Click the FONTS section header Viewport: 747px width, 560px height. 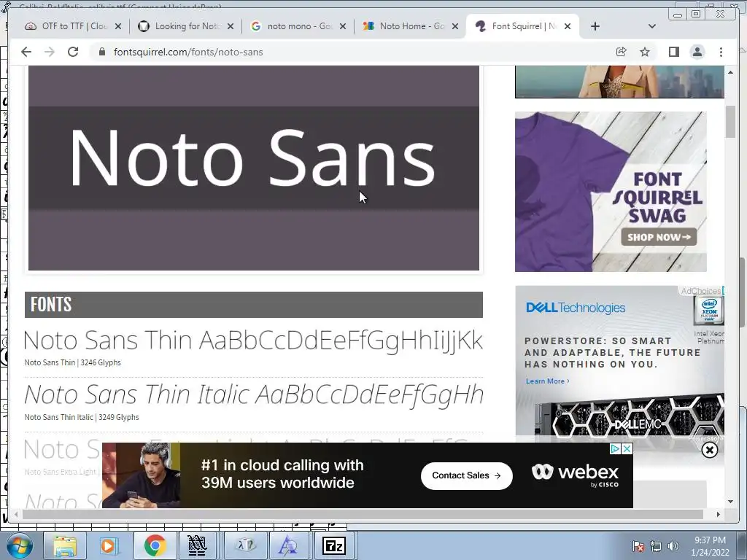coord(253,305)
